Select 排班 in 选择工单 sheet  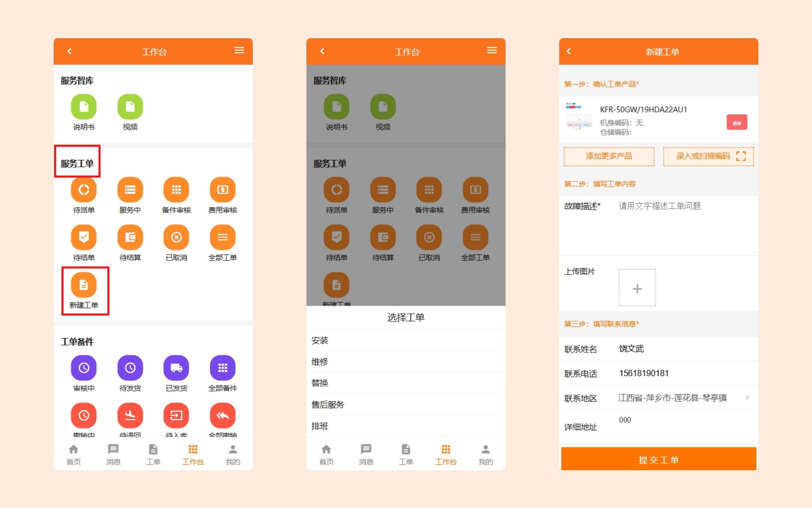click(406, 426)
